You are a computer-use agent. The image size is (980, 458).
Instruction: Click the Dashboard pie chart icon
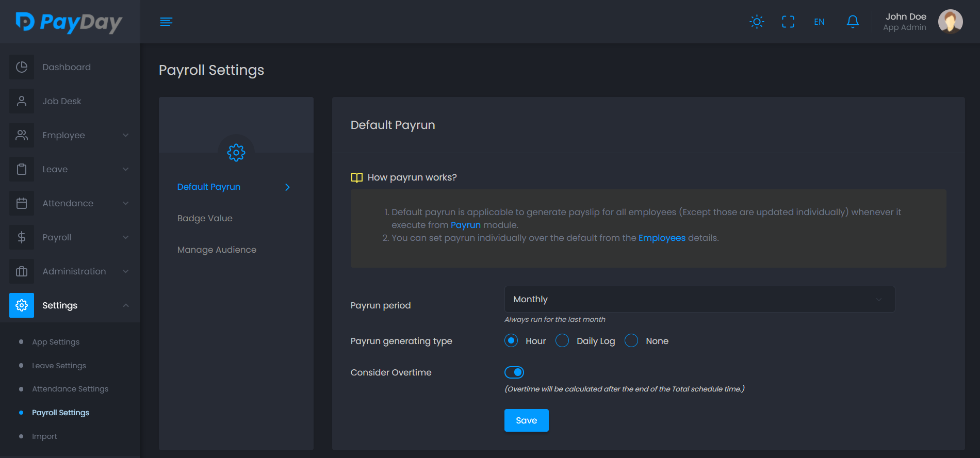(x=22, y=67)
